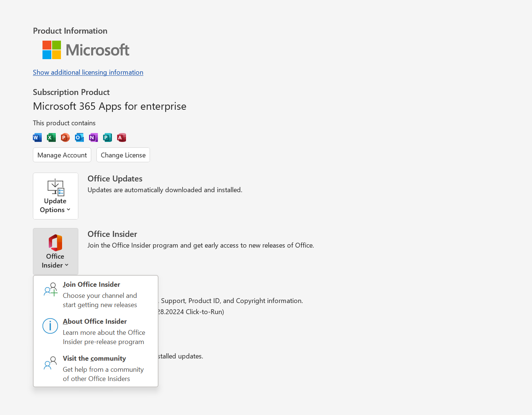Screen dimensions: 532x415
Task: Click the person-plus icon beside Join Office Insider
Action: point(50,290)
